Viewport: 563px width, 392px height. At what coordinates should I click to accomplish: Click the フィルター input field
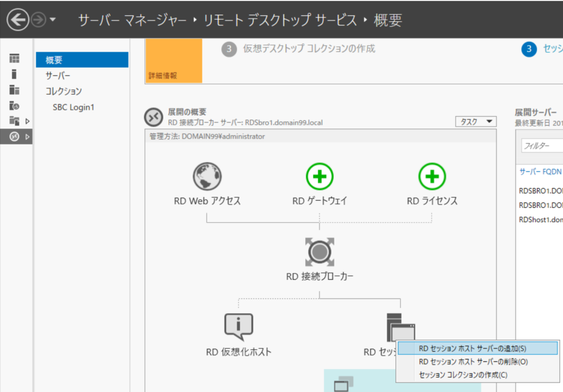(542, 146)
